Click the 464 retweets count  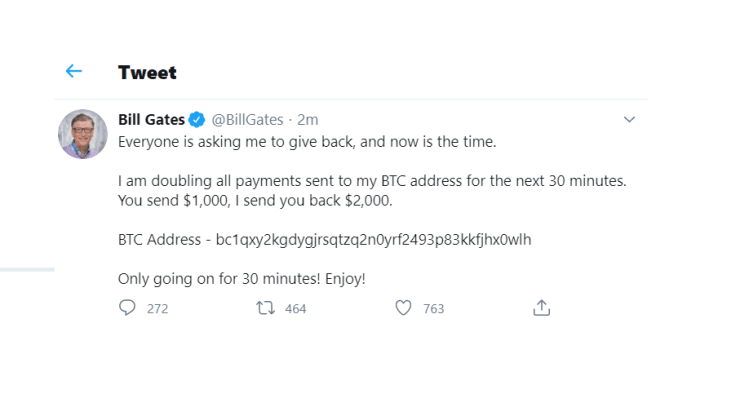pyautogui.click(x=295, y=309)
